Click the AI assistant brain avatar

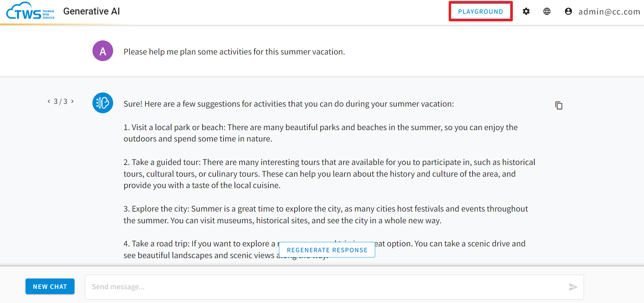tap(103, 103)
